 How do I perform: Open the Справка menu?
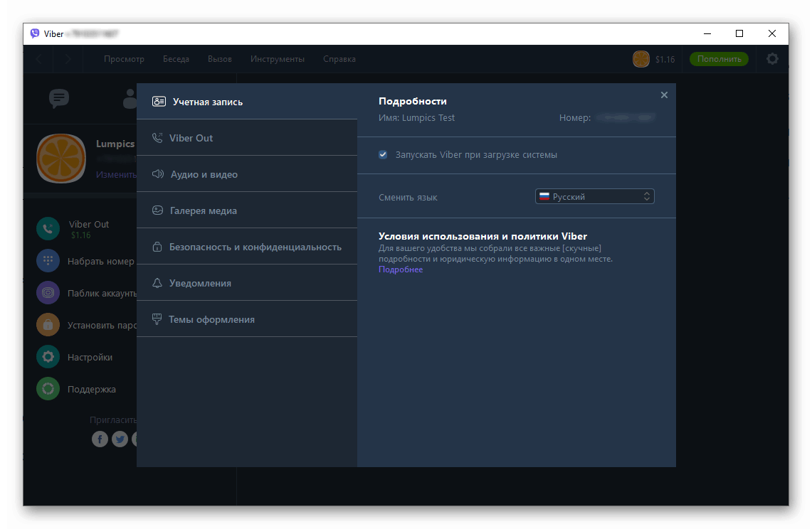pyautogui.click(x=339, y=59)
